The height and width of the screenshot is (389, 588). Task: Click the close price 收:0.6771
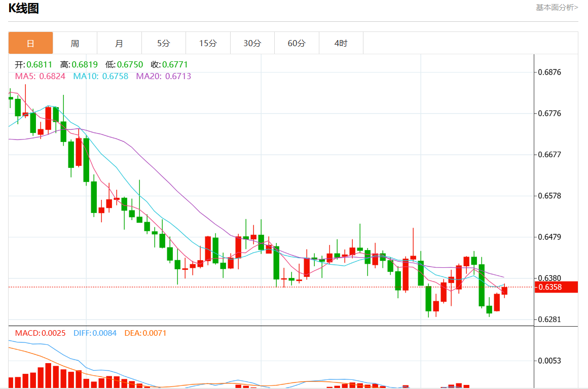[x=169, y=64]
